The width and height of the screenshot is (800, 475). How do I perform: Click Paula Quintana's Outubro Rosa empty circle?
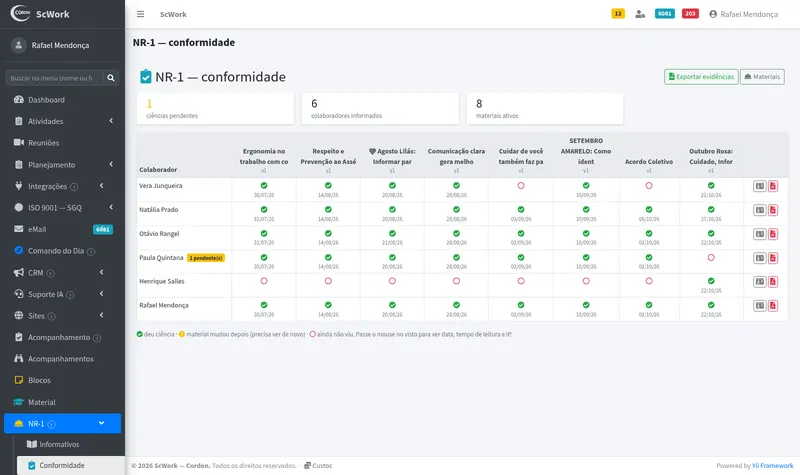coord(711,258)
